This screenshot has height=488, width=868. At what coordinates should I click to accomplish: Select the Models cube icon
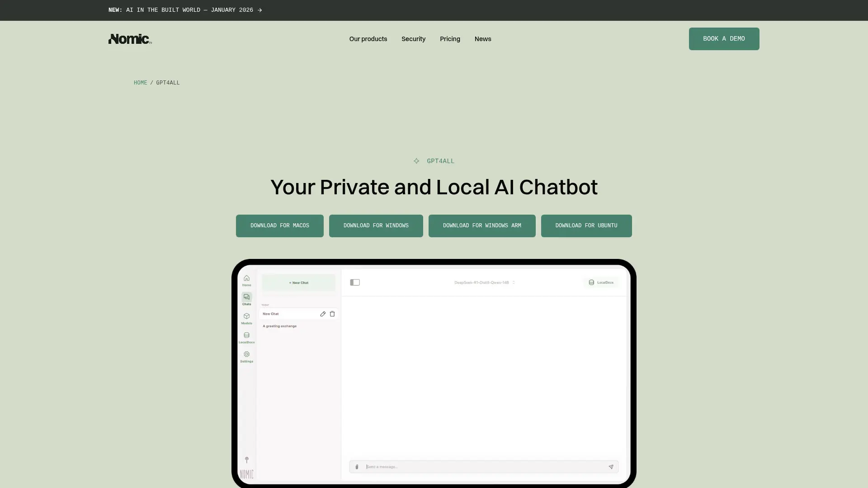246,319
